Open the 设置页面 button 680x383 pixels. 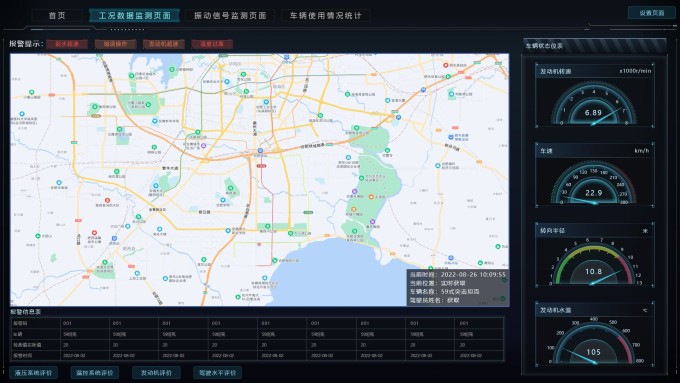651,13
